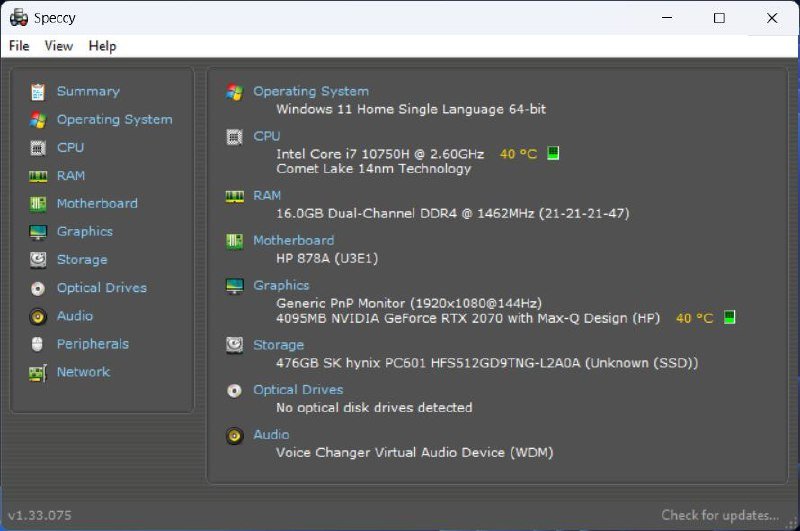Image resolution: width=800 pixels, height=531 pixels.
Task: Click the Windows flag icon in summary panel
Action: 235,92
